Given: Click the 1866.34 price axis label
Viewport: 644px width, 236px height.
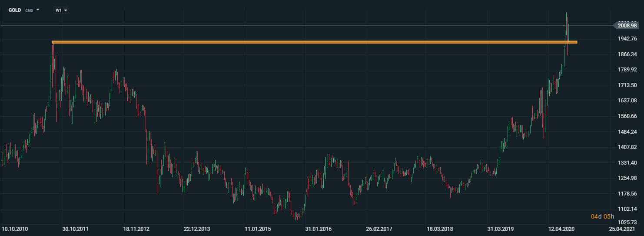Looking at the screenshot, I should (x=627, y=54).
